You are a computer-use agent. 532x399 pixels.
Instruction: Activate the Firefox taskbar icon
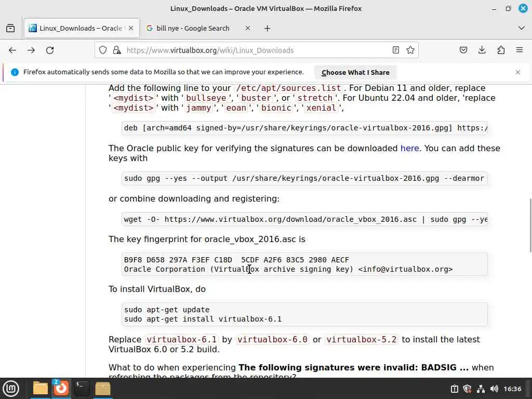coord(61,389)
